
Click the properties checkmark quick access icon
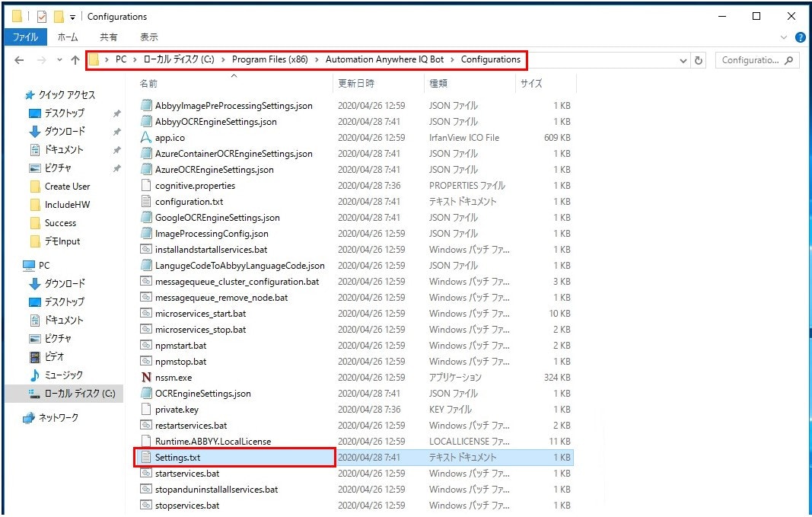[42, 17]
